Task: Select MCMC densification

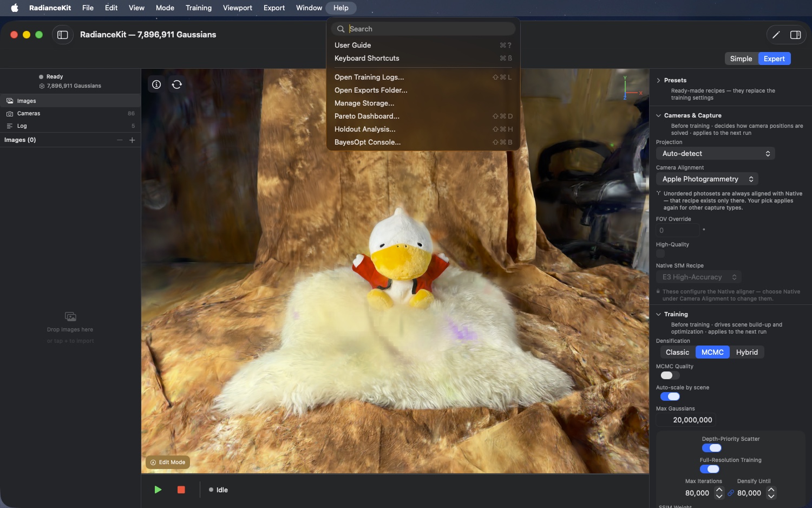Action: [712, 353]
